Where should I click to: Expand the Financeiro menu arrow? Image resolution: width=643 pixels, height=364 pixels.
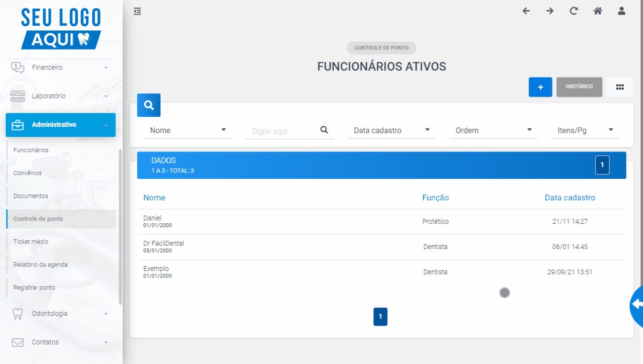click(x=106, y=68)
